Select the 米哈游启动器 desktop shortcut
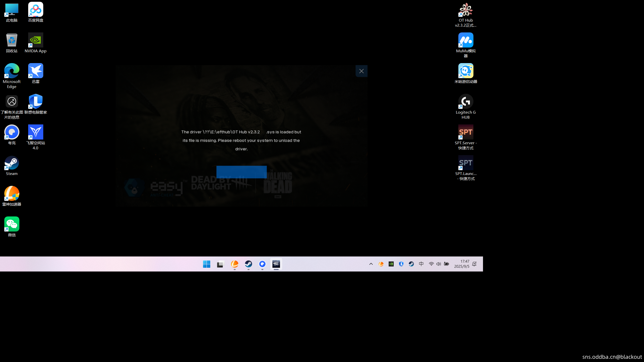This screenshot has width=644, height=362. tap(466, 73)
